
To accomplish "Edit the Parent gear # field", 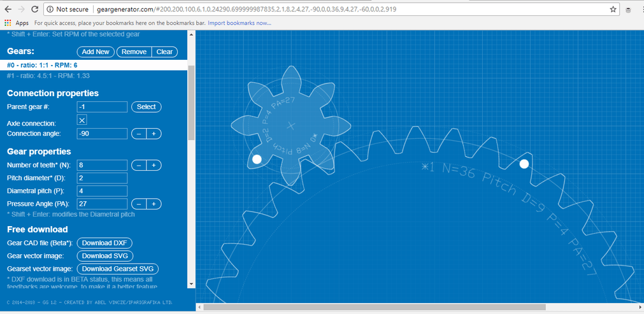I will click(102, 107).
